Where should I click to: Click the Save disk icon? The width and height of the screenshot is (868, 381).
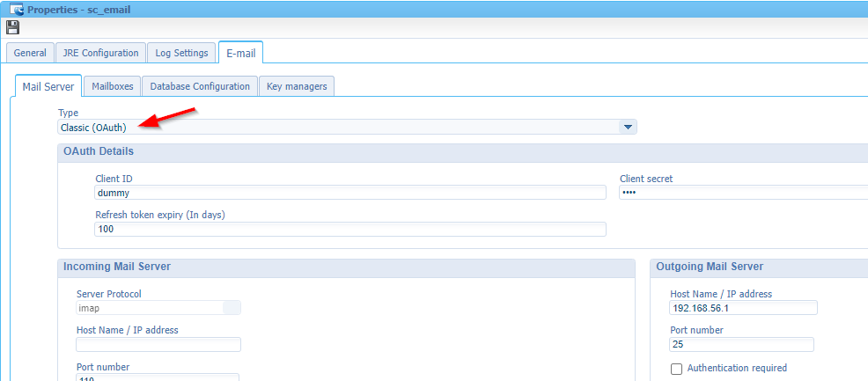tap(12, 27)
